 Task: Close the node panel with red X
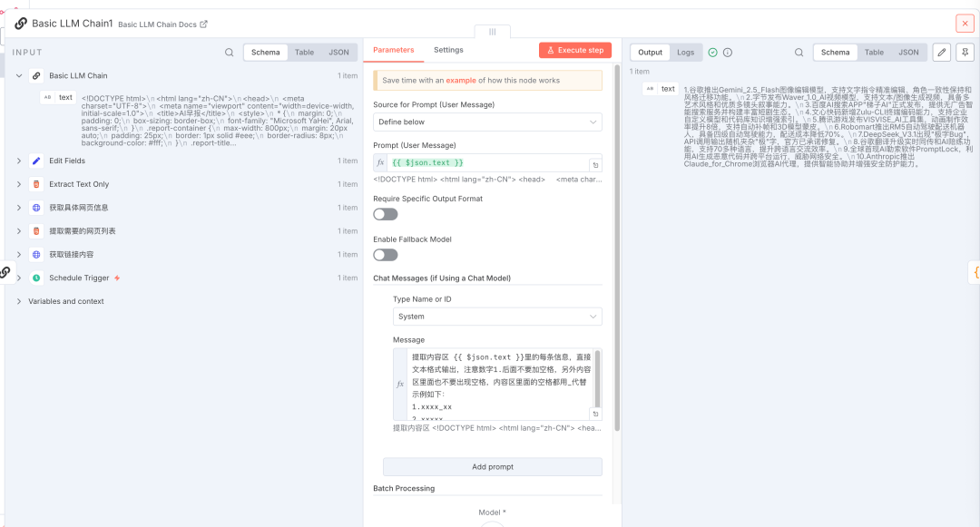coord(965,23)
